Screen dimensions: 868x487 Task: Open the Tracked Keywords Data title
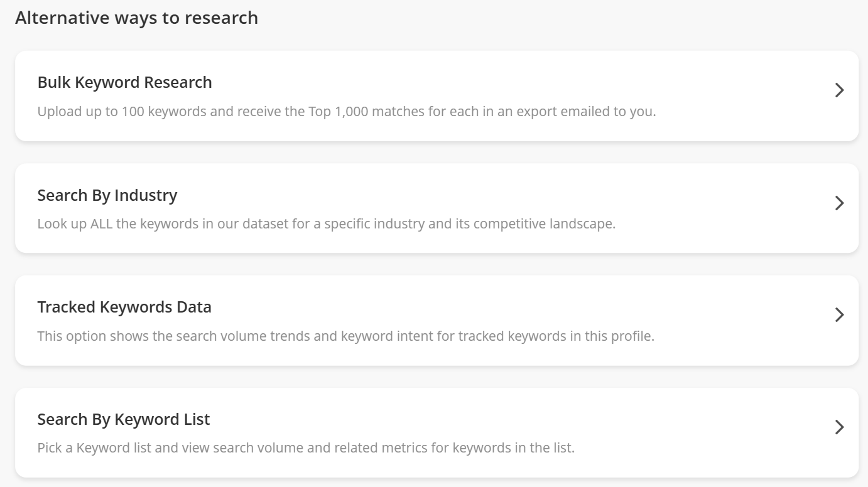[x=124, y=307]
